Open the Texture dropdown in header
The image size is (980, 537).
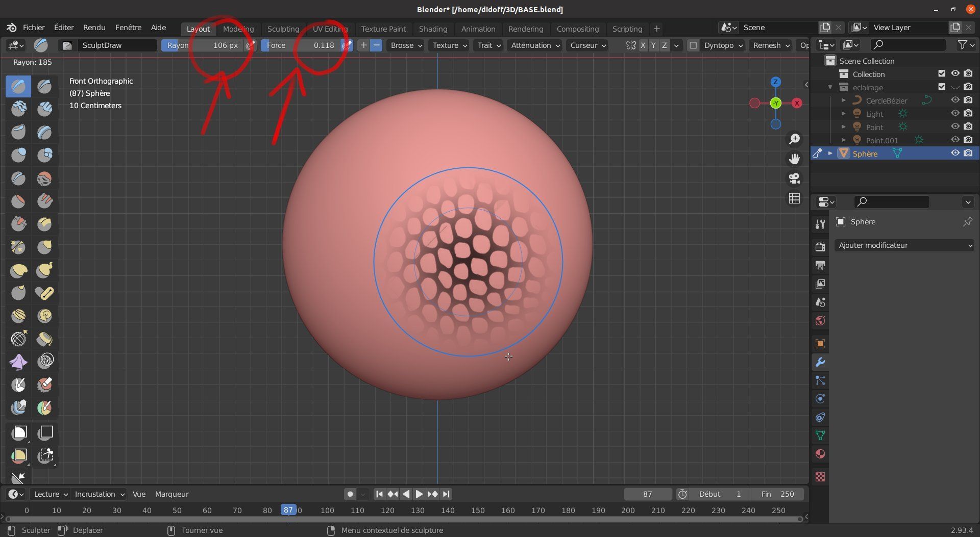coord(449,45)
